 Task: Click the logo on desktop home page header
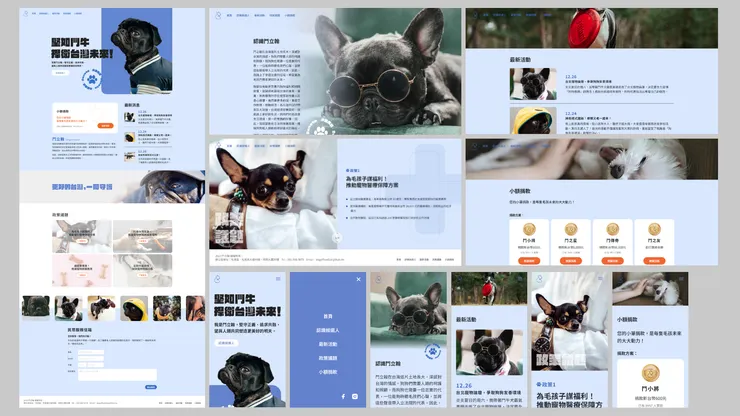pos(26,13)
